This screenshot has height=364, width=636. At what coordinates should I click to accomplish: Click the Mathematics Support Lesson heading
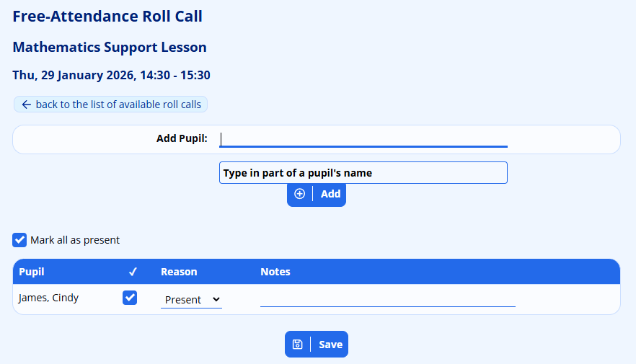tap(110, 48)
